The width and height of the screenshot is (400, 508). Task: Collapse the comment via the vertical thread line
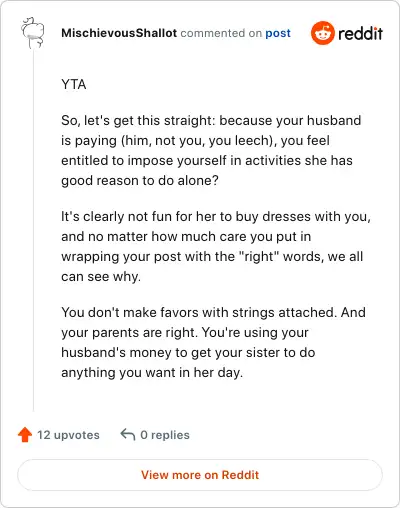(x=33, y=230)
